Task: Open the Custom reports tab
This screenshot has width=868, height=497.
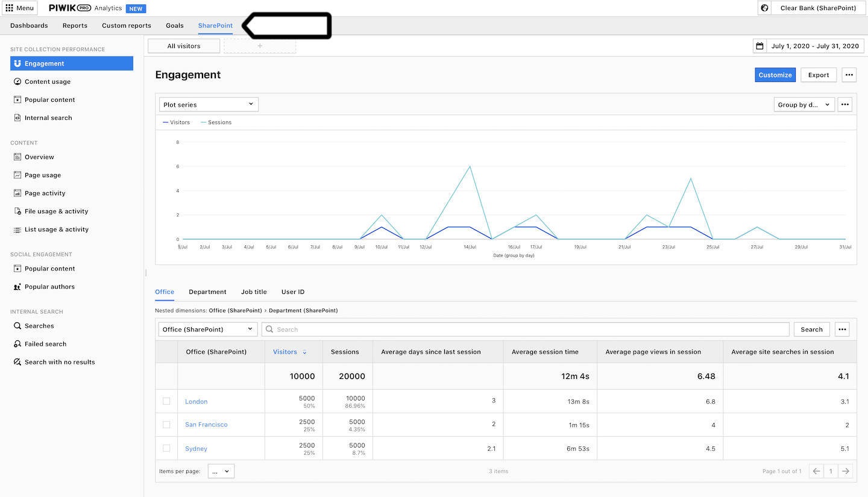Action: click(127, 25)
